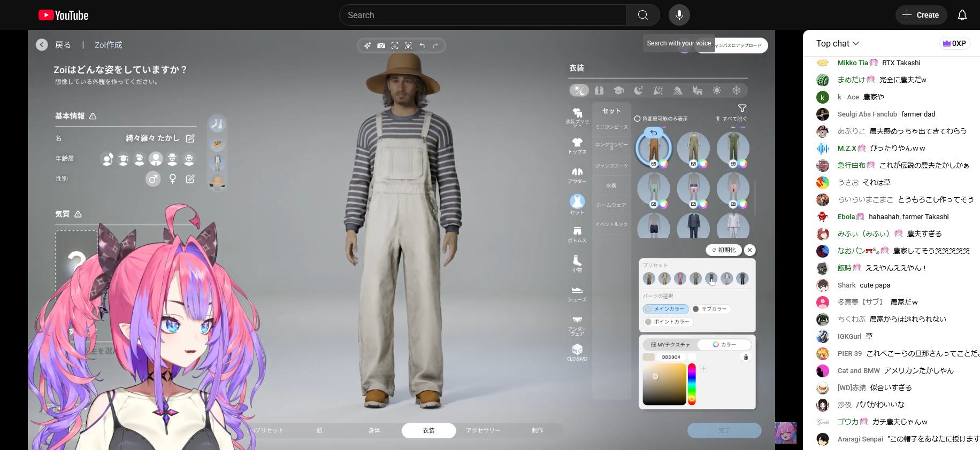Select the snowflake winter outfit category icon
Image resolution: width=980 pixels, height=450 pixels.
pos(737,90)
